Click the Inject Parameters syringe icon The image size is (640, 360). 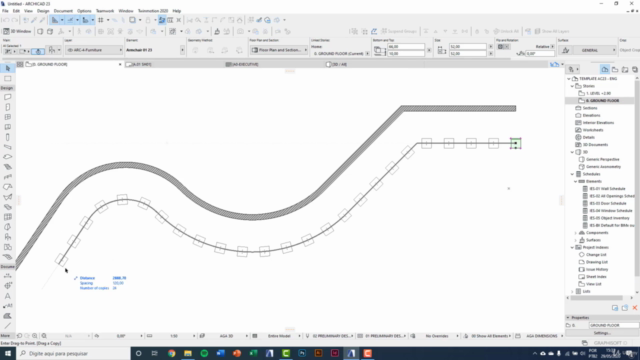[42, 20]
